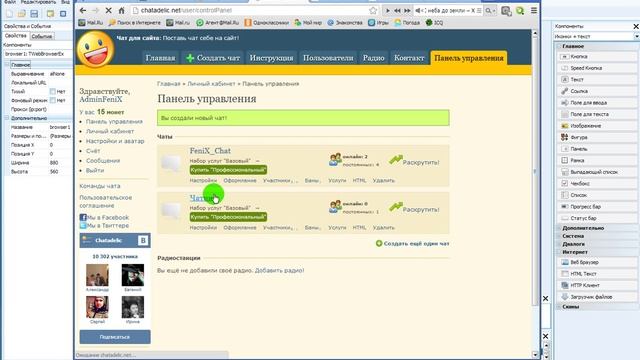Open the component selector browser1: TWebBrowserEx
The image size is (640, 360).
pos(38,53)
